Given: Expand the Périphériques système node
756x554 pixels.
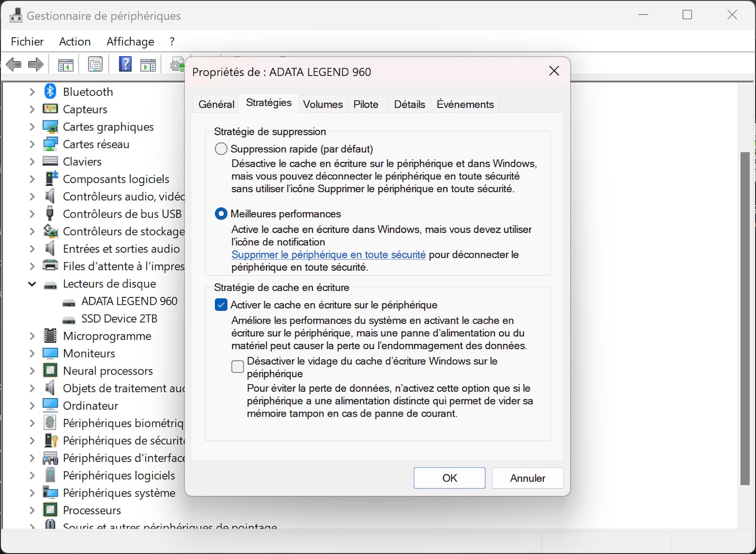Looking at the screenshot, I should tap(32, 493).
